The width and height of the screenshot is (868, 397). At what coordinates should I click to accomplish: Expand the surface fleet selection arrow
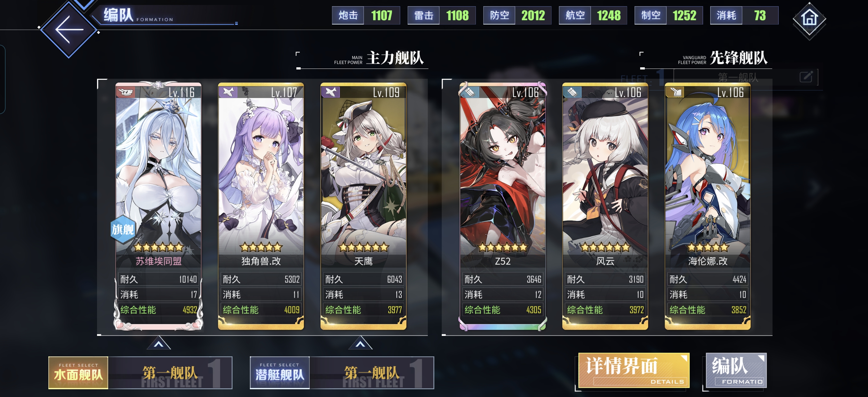coord(159,343)
